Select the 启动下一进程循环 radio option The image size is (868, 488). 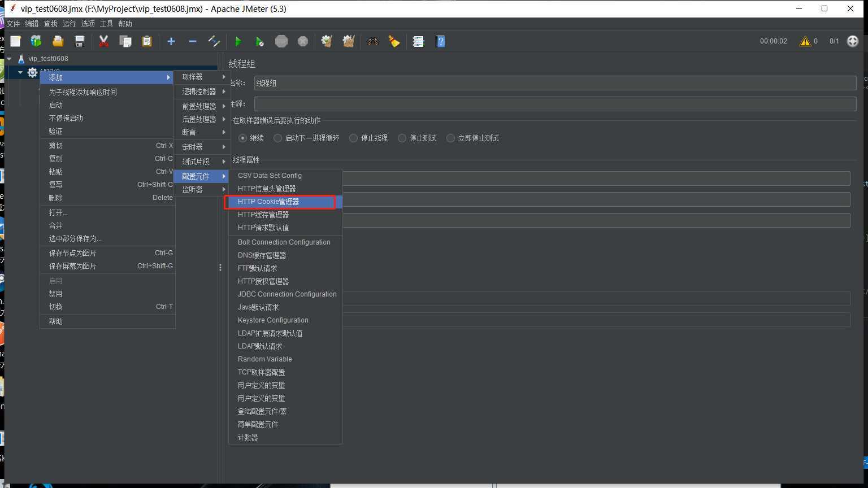pos(277,138)
